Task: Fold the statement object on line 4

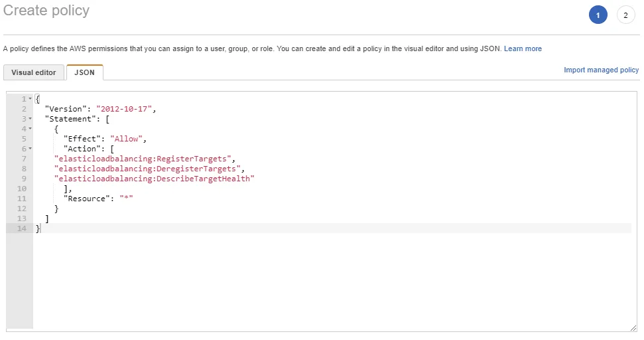Action: (x=30, y=129)
